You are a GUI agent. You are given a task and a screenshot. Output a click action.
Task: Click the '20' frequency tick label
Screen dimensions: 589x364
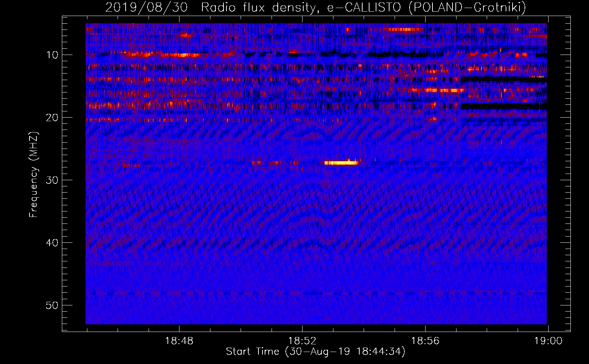click(52, 118)
